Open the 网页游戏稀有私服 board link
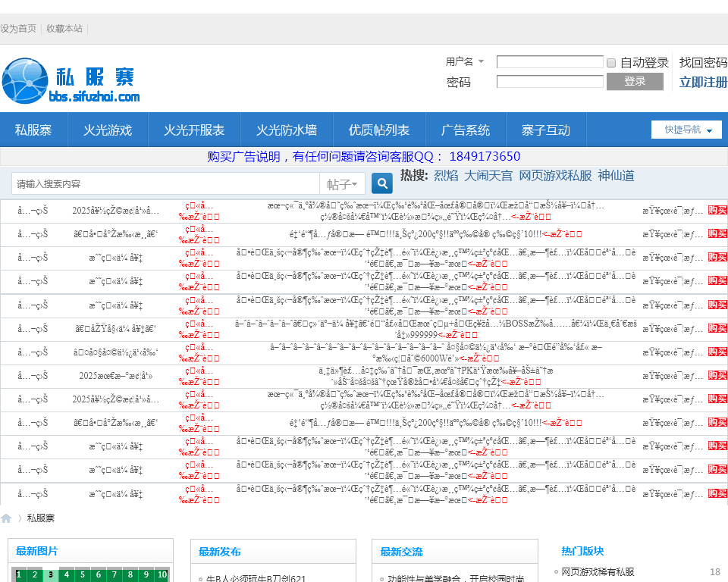 [x=598, y=572]
